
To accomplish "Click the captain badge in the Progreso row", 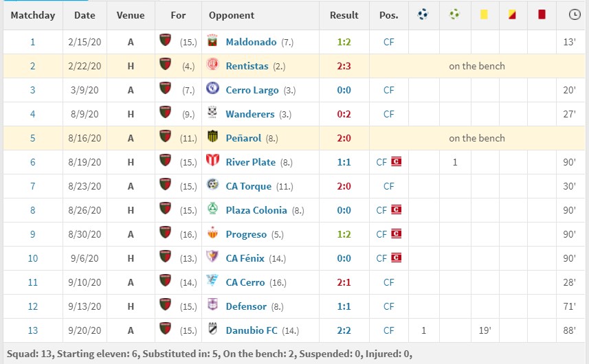I will tap(397, 234).
